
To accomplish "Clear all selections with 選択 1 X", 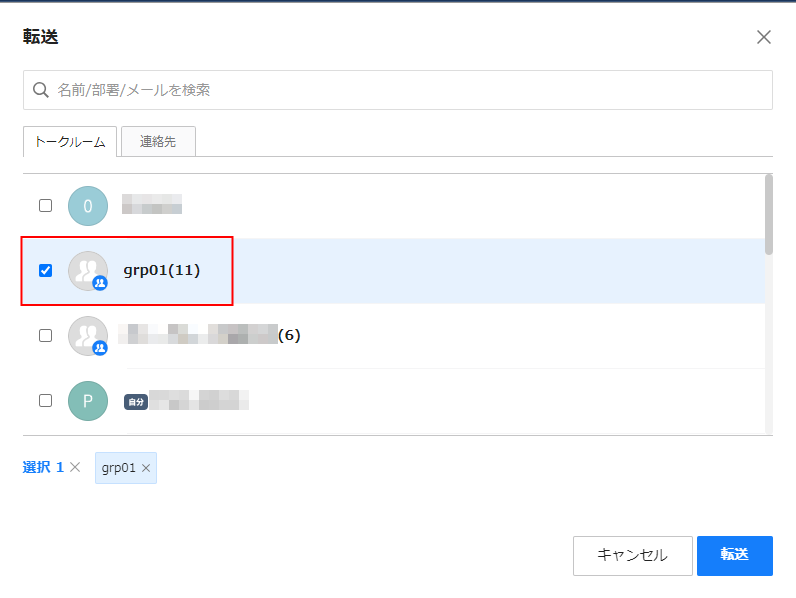I will click(75, 468).
